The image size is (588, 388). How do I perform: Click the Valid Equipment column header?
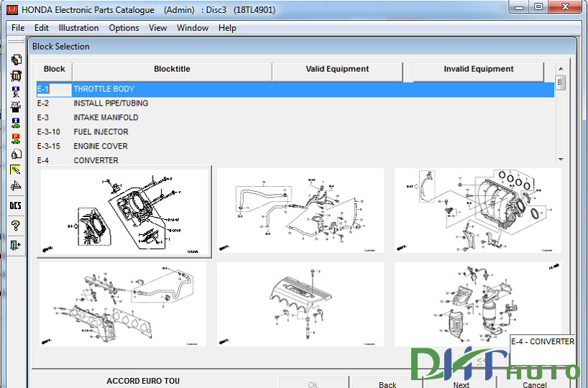click(337, 72)
